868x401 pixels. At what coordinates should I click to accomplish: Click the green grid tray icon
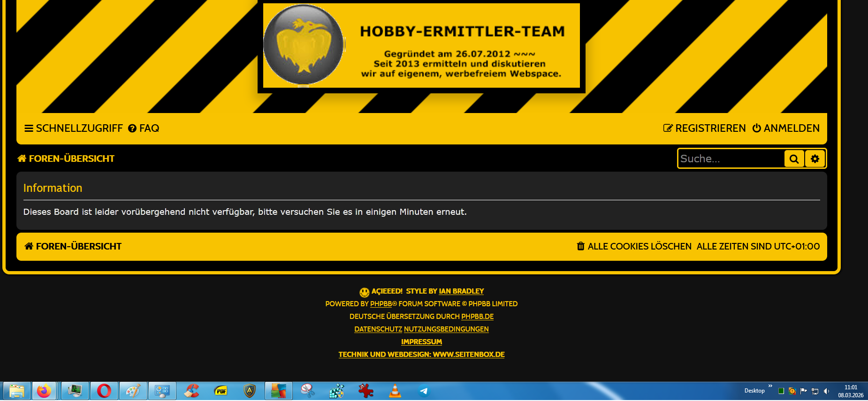[781, 391]
